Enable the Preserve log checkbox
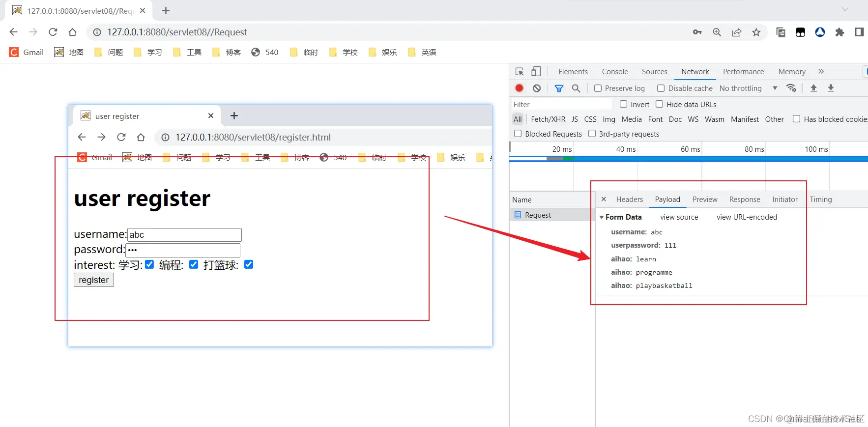This screenshot has width=868, height=427. 598,88
